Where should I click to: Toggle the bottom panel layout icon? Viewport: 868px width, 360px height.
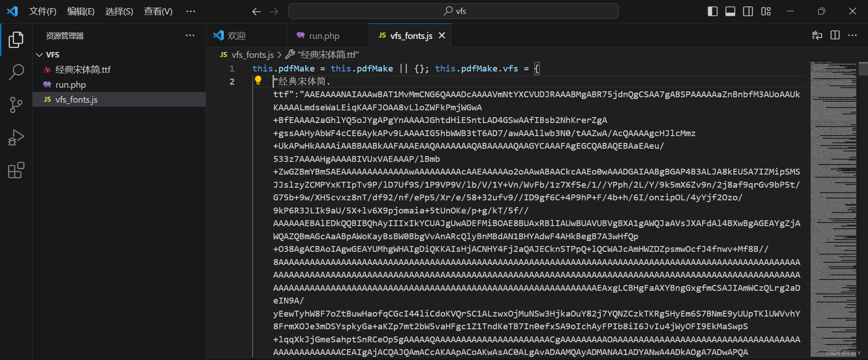pyautogui.click(x=730, y=11)
